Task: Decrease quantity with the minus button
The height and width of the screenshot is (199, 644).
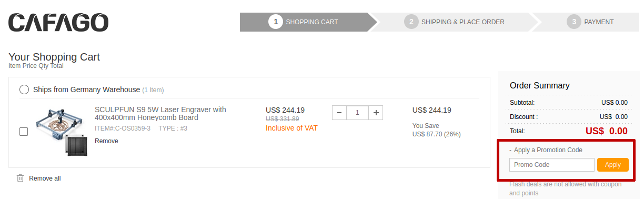Action: pyautogui.click(x=339, y=113)
